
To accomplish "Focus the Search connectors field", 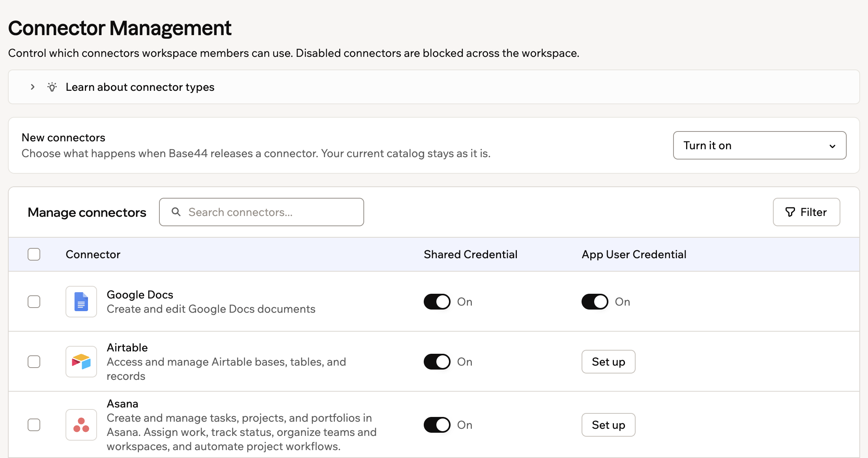I will pyautogui.click(x=262, y=212).
